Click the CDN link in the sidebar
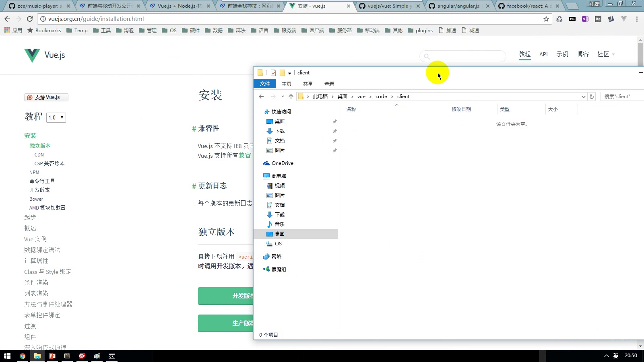Viewport: 644px width, 362px height. click(x=39, y=155)
